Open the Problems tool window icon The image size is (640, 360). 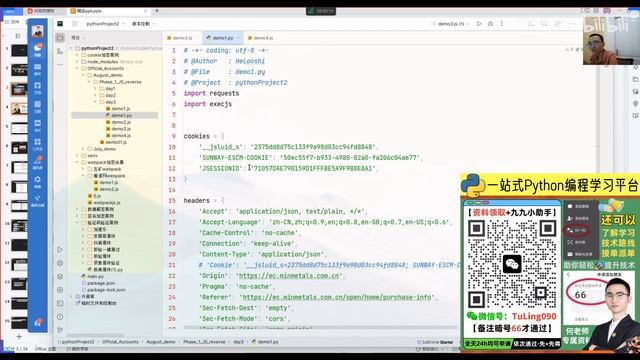click(60, 317)
